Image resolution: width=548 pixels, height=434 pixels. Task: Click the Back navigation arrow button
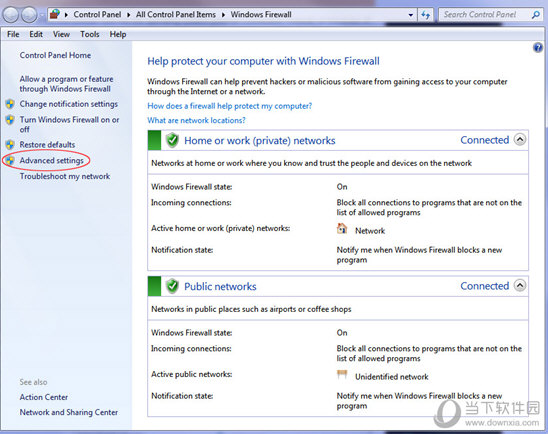tap(11, 15)
